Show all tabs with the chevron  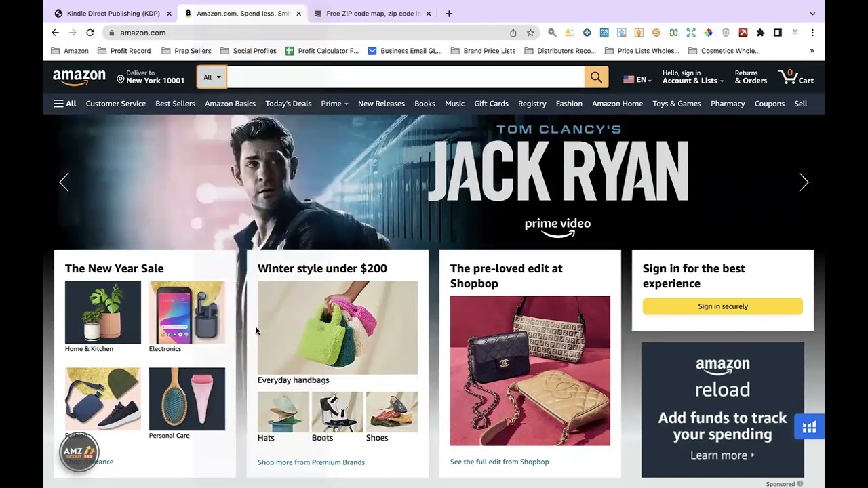coord(812,14)
